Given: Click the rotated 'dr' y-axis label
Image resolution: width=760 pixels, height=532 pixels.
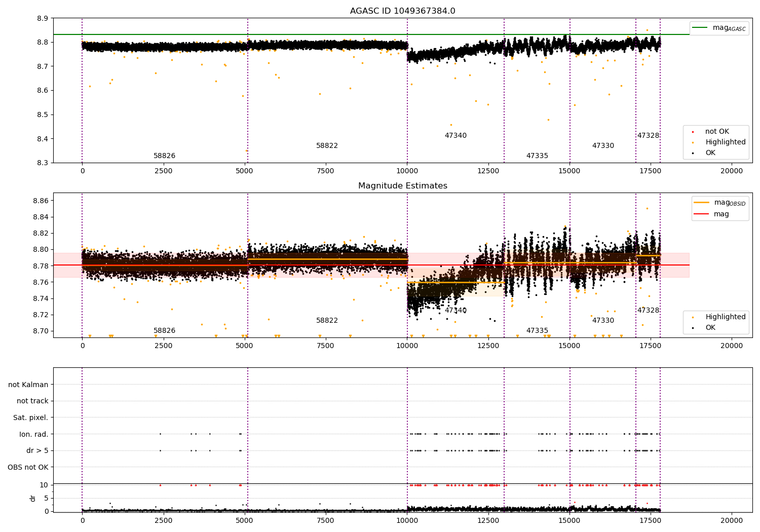Looking at the screenshot, I should 32,498.
